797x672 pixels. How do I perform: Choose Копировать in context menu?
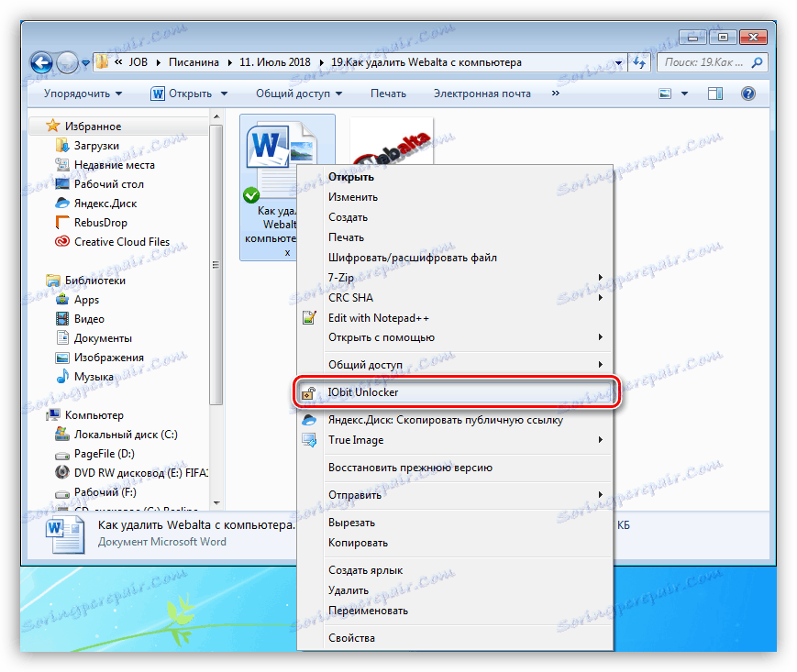pyautogui.click(x=456, y=543)
